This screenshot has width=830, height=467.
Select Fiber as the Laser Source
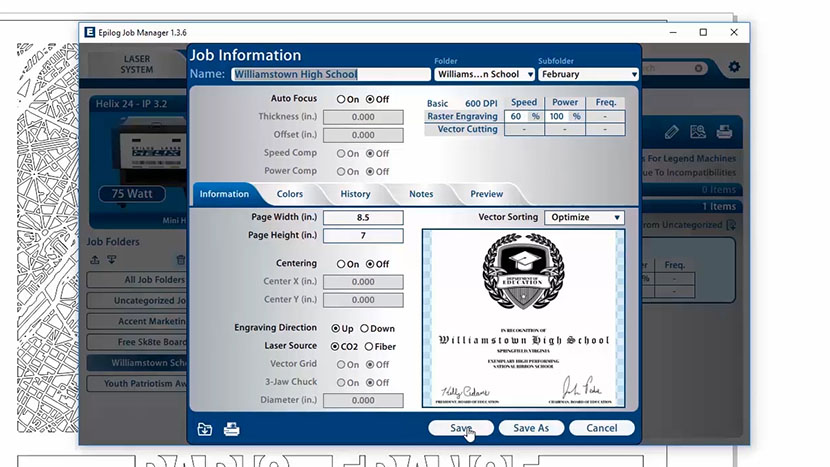(x=370, y=346)
